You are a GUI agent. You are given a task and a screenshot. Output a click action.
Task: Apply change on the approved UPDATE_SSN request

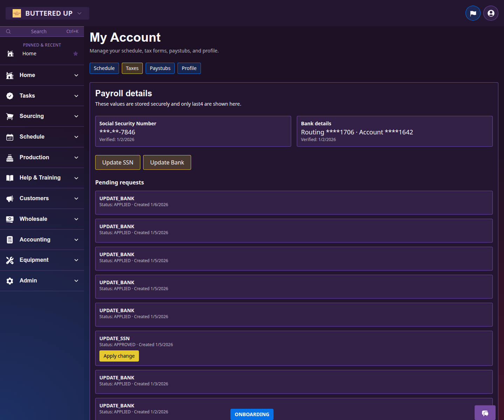coord(119,356)
